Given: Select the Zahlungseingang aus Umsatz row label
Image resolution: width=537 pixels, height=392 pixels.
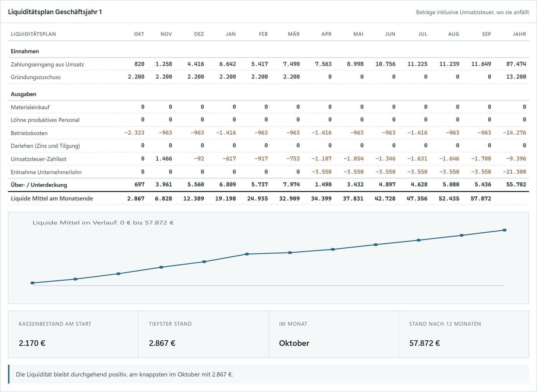Looking at the screenshot, I should click(47, 64).
